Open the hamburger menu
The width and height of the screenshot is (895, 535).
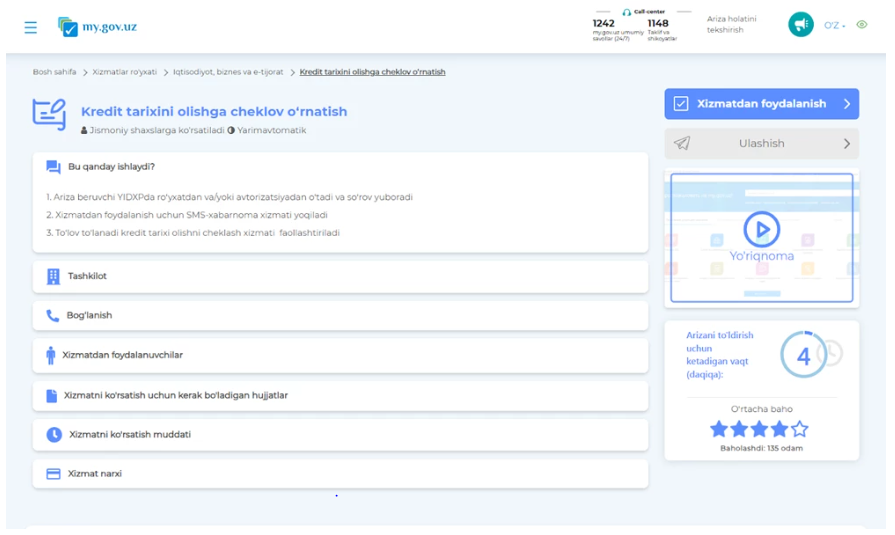[30, 27]
